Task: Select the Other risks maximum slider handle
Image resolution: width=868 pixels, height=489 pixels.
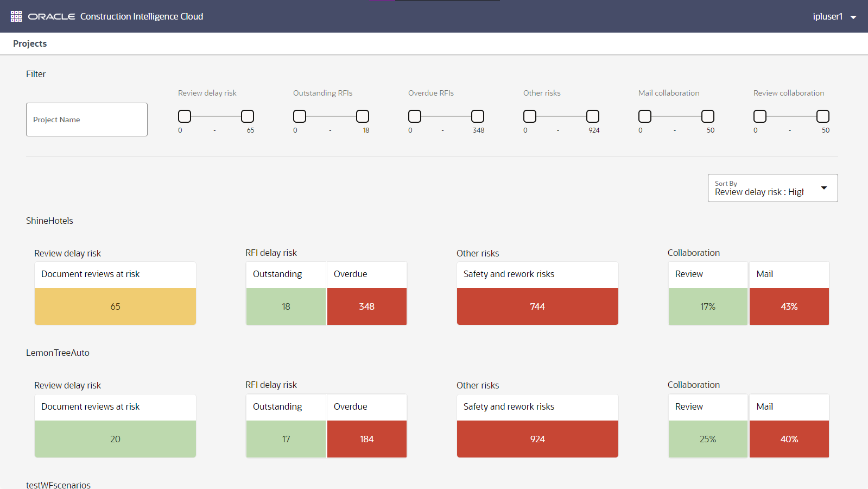Action: pos(593,116)
